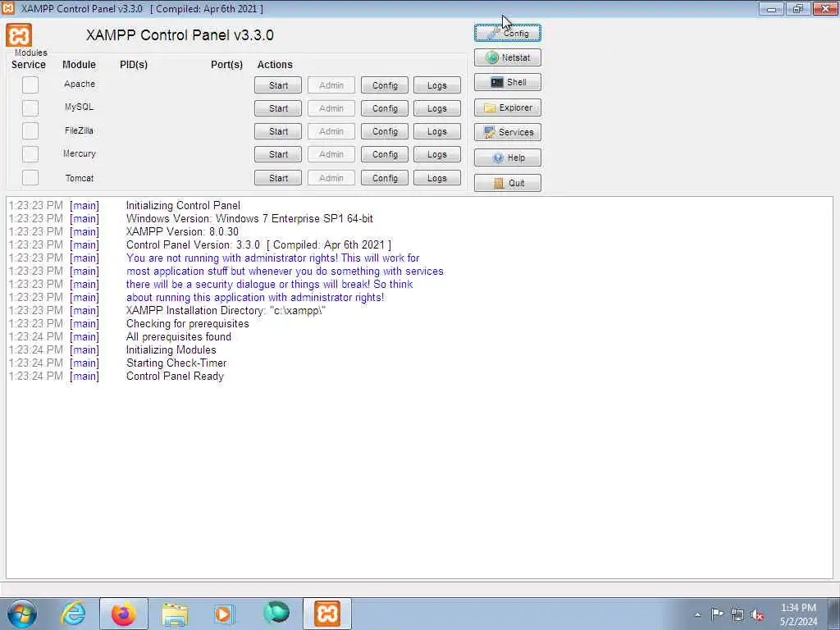Click log line 'All prerequisites found'

[178, 336]
